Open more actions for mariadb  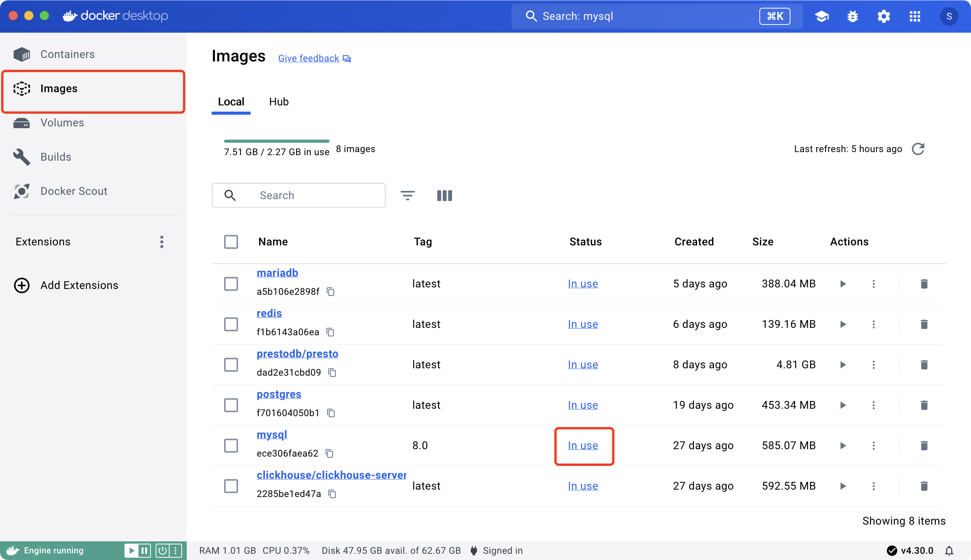(874, 284)
